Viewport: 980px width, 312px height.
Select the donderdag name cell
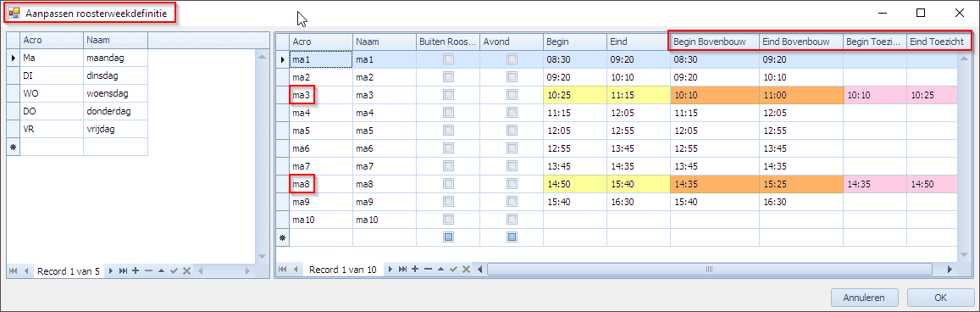[116, 111]
